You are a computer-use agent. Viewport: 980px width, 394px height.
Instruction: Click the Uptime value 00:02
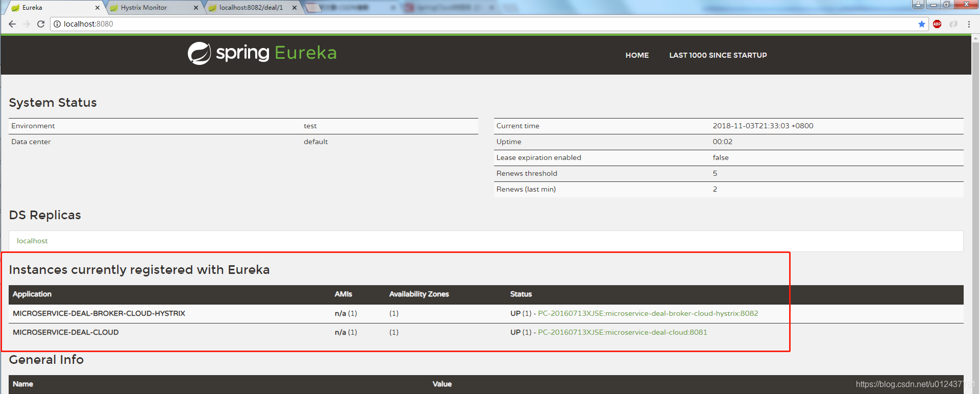[723, 142]
